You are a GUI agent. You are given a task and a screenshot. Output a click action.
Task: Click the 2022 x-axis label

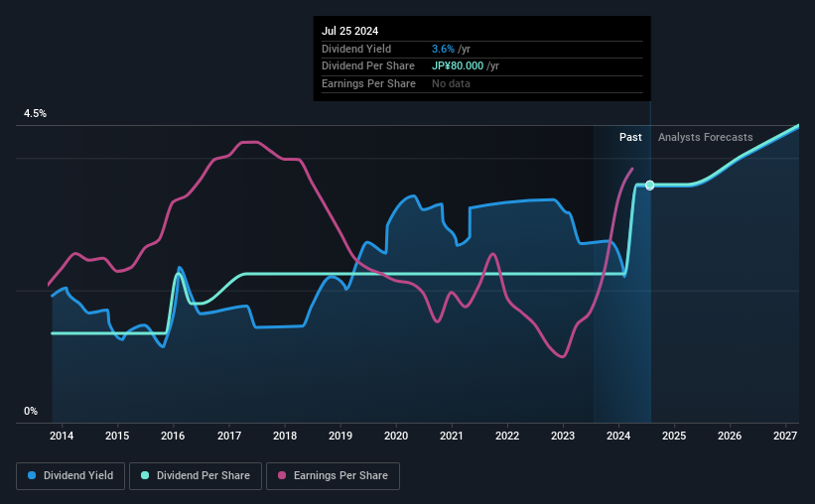[x=507, y=436]
